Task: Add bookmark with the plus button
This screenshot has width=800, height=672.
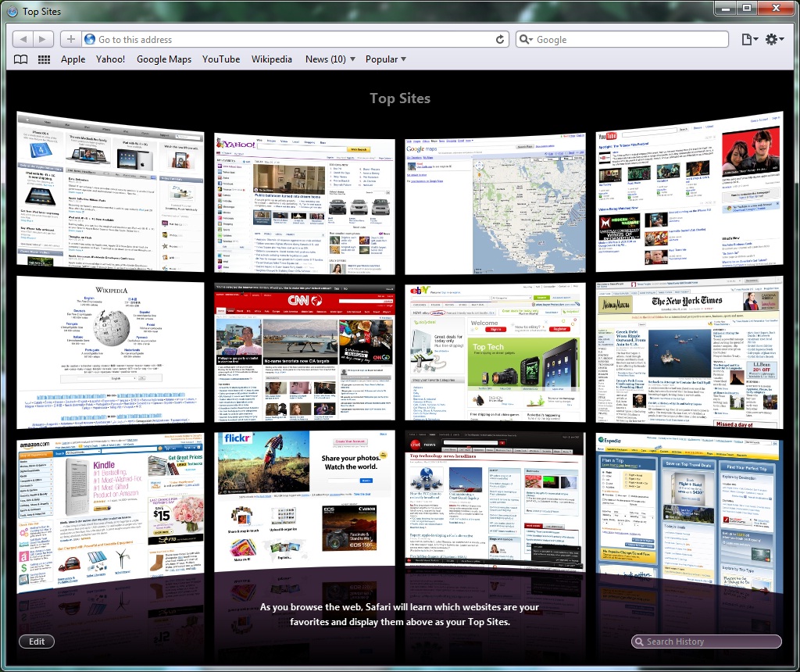Action: coord(71,39)
